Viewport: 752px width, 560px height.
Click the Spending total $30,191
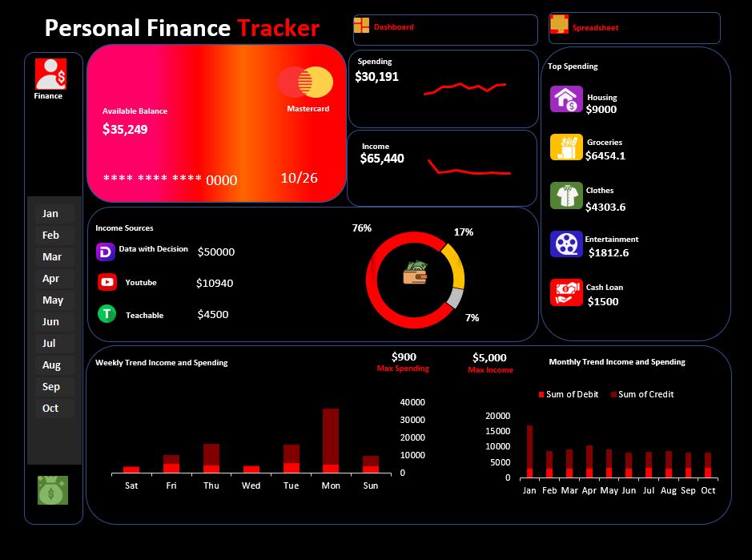[x=377, y=77]
